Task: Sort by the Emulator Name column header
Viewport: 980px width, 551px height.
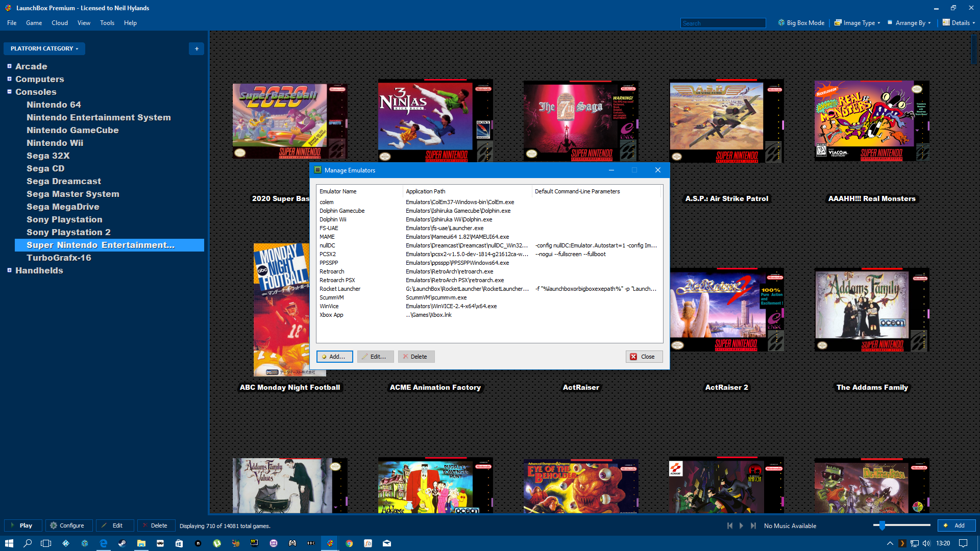Action: (x=359, y=191)
